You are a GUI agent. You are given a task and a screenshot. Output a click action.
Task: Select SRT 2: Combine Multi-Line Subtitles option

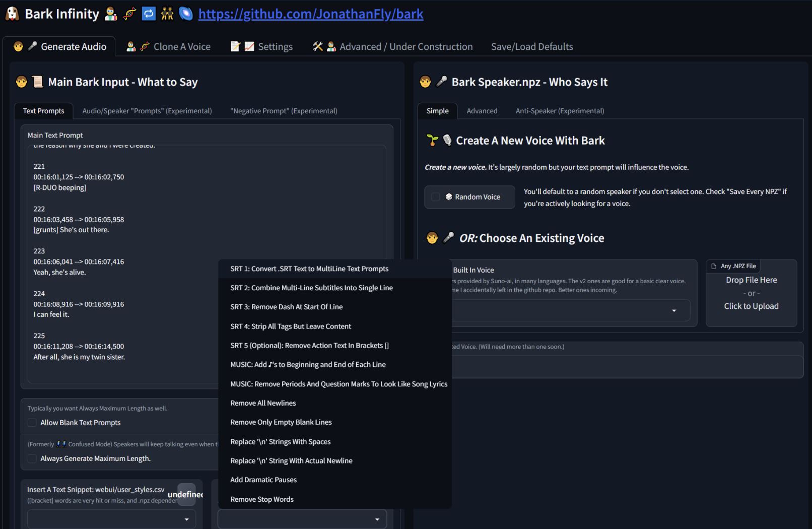tap(334, 288)
